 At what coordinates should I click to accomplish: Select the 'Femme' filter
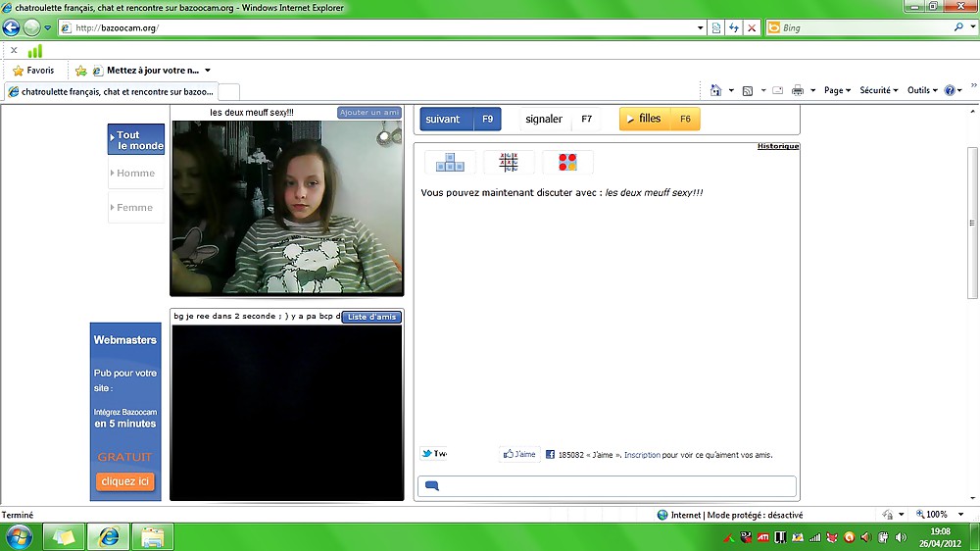[x=136, y=208]
